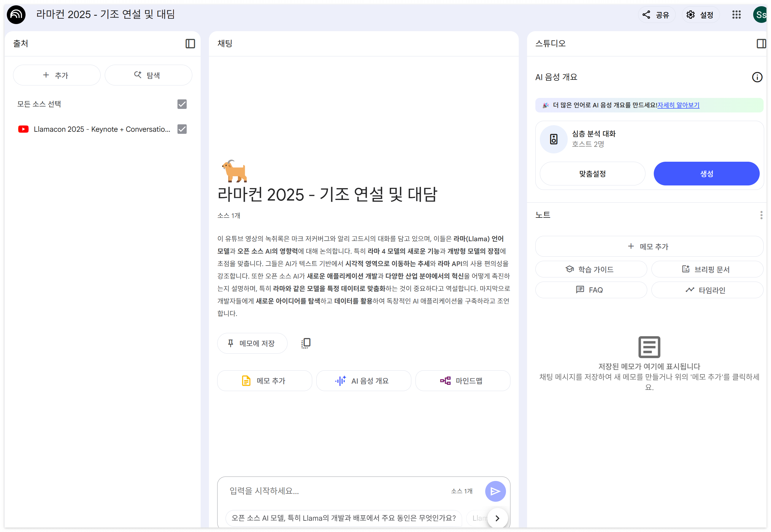Viewport: 771px width, 532px height.
Task: Uncheck the Llamacon 2025 source checkbox
Action: 182,129
